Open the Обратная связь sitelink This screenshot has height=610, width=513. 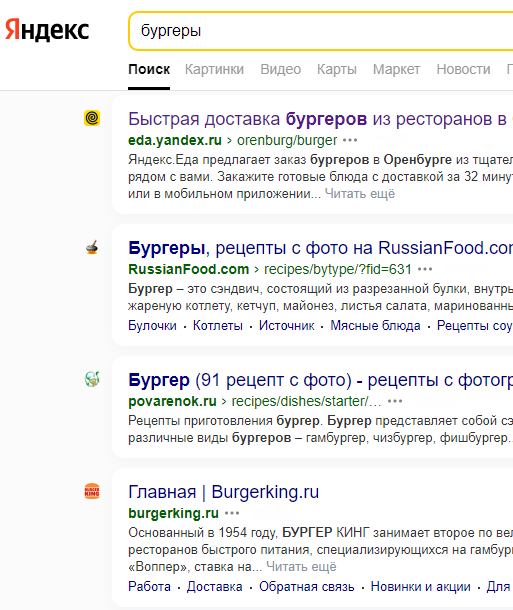click(306, 587)
